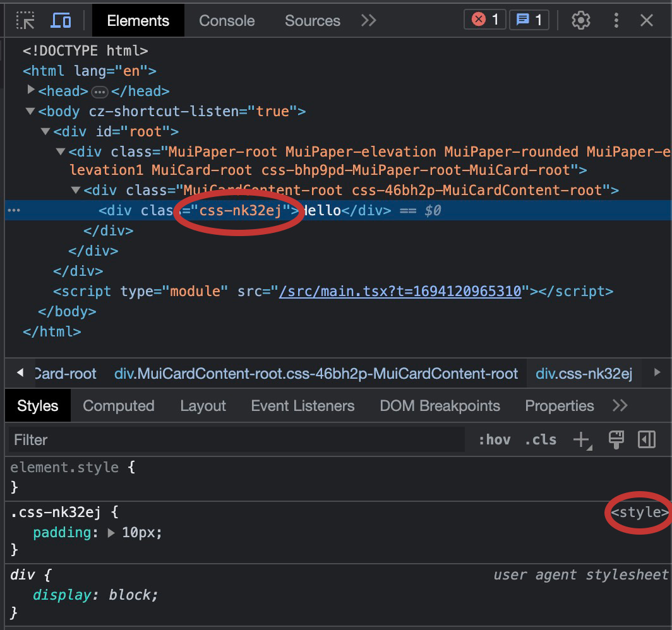672x630 pixels.
Task: Click the ellipsis badge inside head element
Action: point(99,92)
